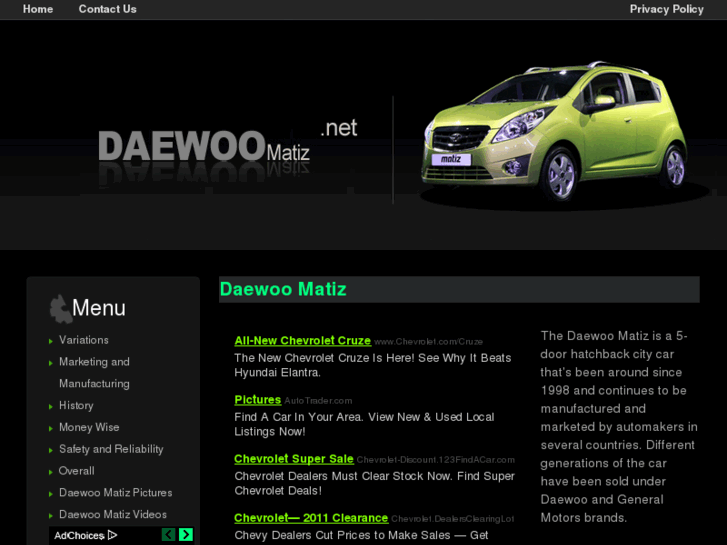Click the green Matiz car image

pos(555,131)
